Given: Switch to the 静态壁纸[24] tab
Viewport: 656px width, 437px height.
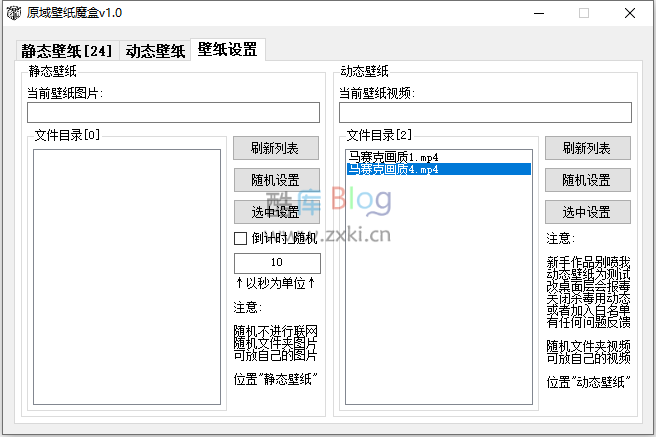Looking at the screenshot, I should coord(67,51).
